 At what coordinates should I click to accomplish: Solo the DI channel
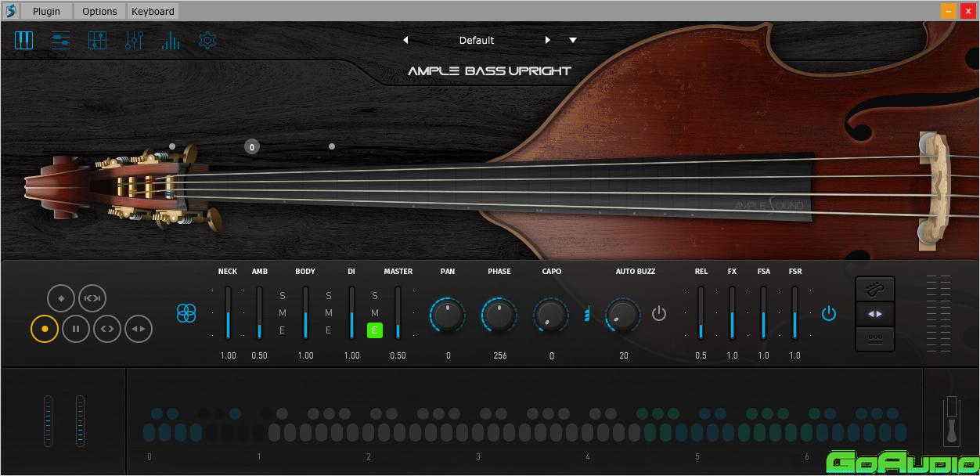click(375, 296)
